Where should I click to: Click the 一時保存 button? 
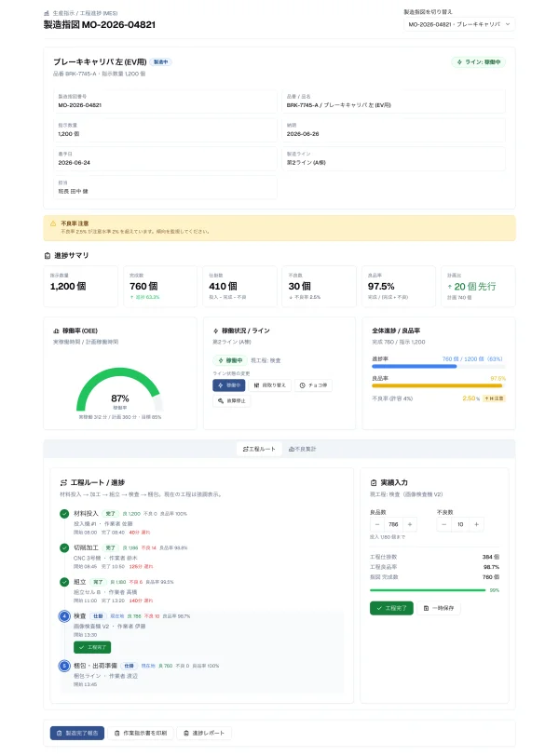pyautogui.click(x=439, y=608)
